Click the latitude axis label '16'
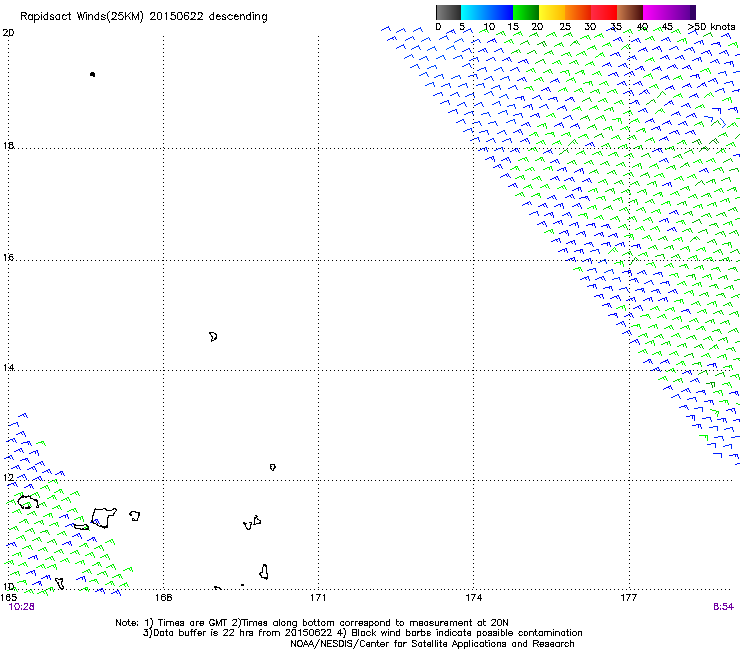 (8, 257)
